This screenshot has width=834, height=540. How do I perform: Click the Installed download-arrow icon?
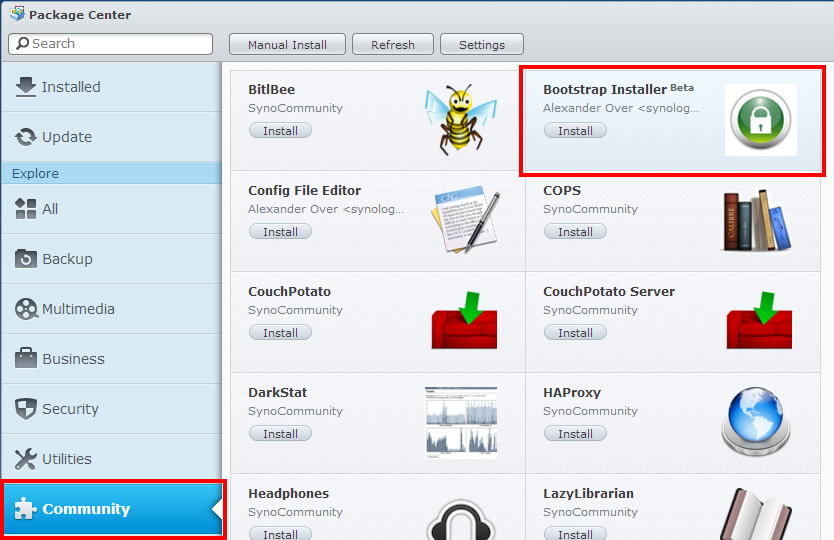[x=26, y=87]
